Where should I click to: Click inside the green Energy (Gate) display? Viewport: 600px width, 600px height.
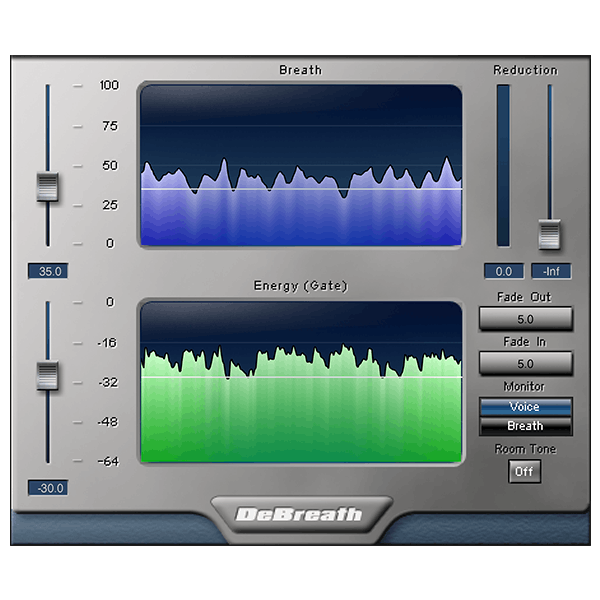click(x=301, y=382)
